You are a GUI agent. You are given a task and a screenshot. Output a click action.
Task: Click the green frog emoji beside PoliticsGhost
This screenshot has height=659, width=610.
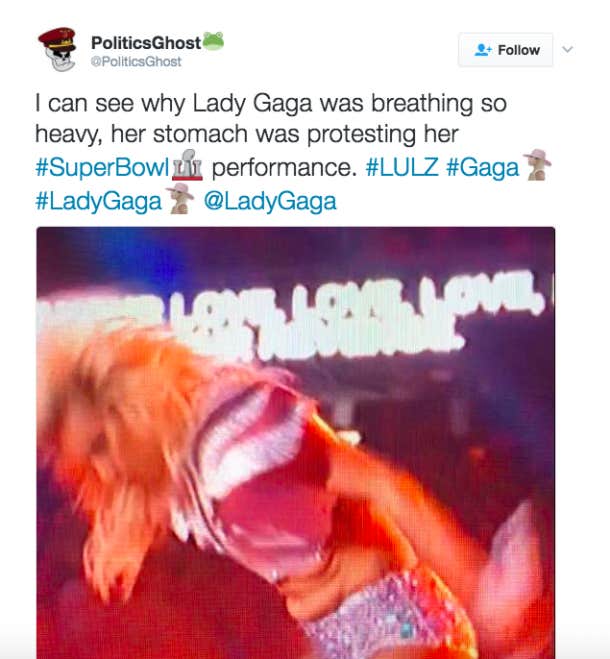click(214, 42)
